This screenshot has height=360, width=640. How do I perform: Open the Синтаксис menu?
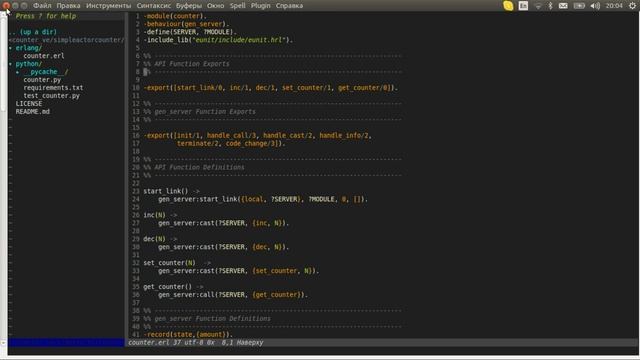pos(154,6)
